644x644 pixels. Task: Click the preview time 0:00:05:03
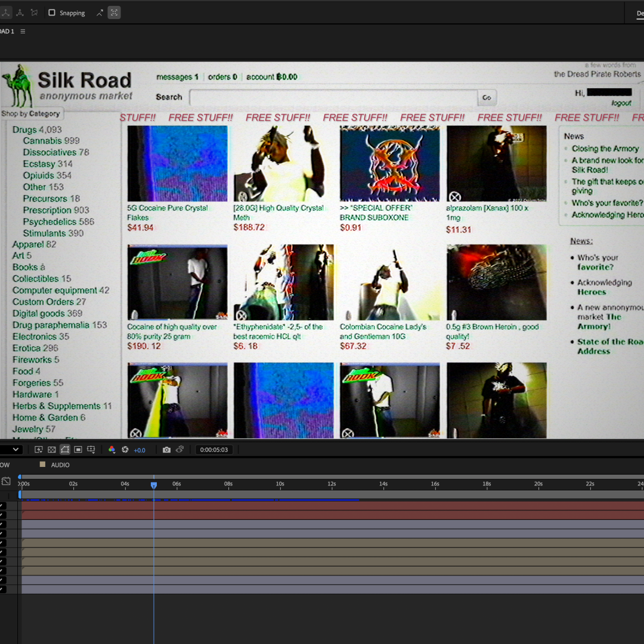[x=213, y=450]
